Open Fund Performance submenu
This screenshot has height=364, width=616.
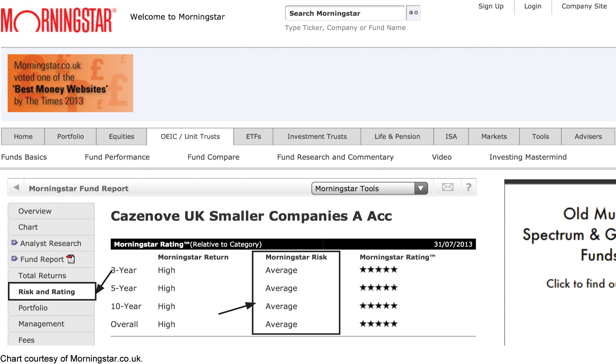(x=117, y=157)
